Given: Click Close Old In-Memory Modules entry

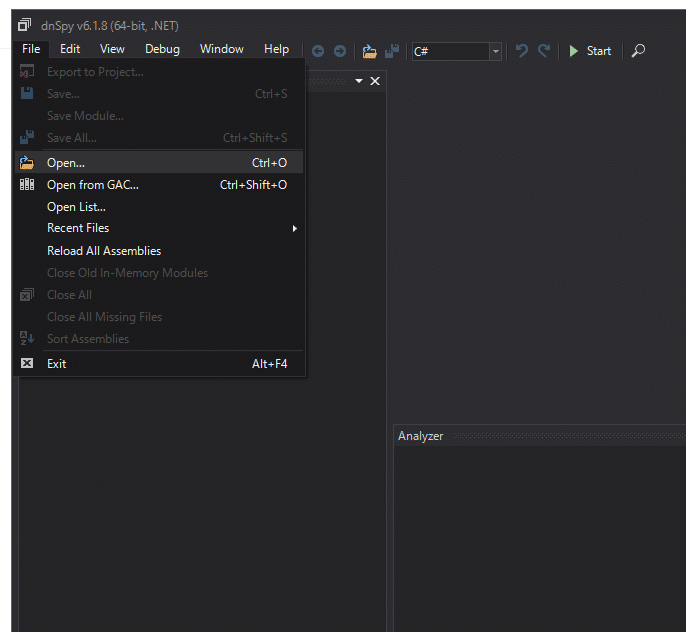Looking at the screenshot, I should pyautogui.click(x=159, y=273).
